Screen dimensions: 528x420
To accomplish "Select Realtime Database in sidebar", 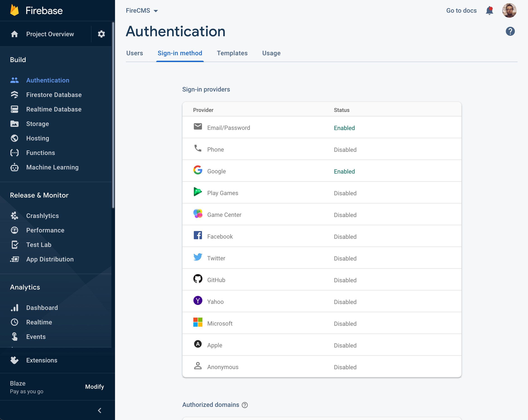I will pos(54,109).
